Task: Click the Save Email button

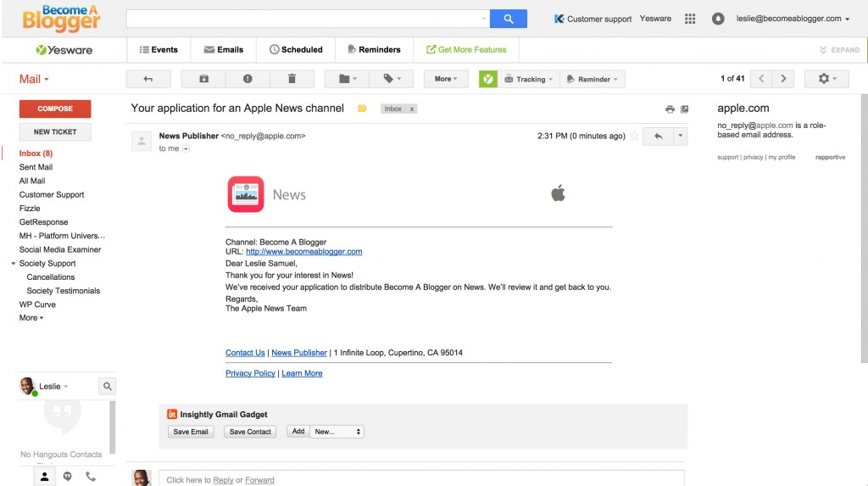Action: (191, 432)
